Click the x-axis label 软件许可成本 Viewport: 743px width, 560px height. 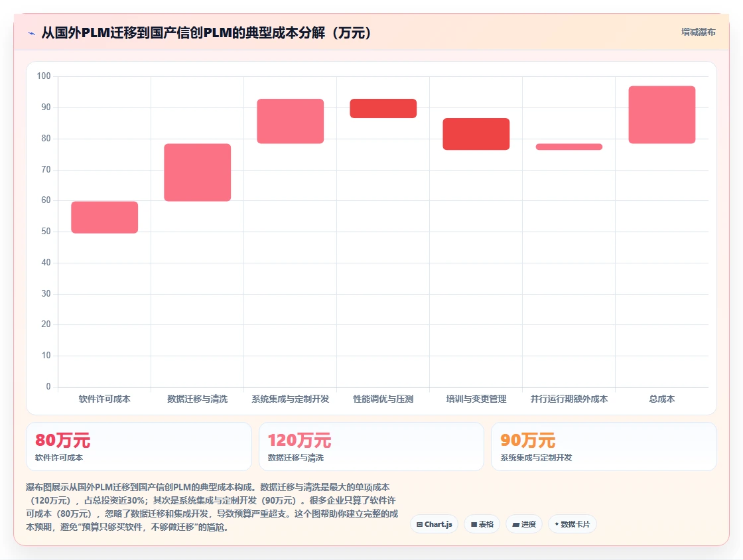click(105, 399)
